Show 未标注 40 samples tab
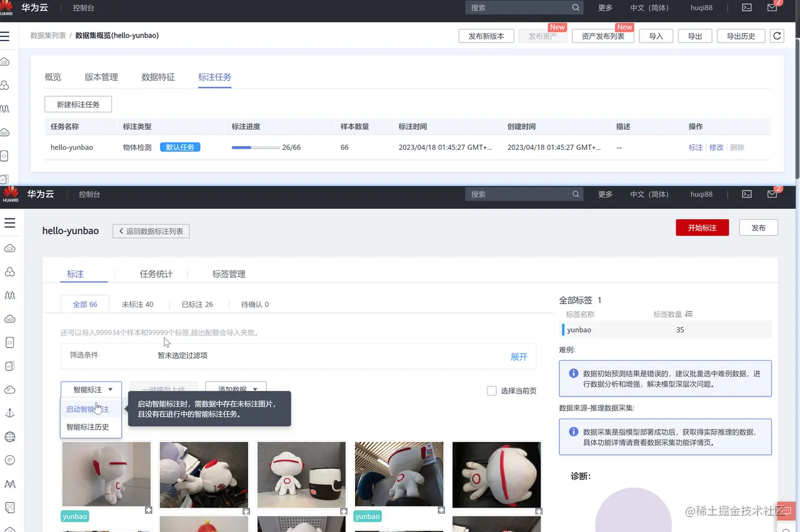 [x=137, y=305]
